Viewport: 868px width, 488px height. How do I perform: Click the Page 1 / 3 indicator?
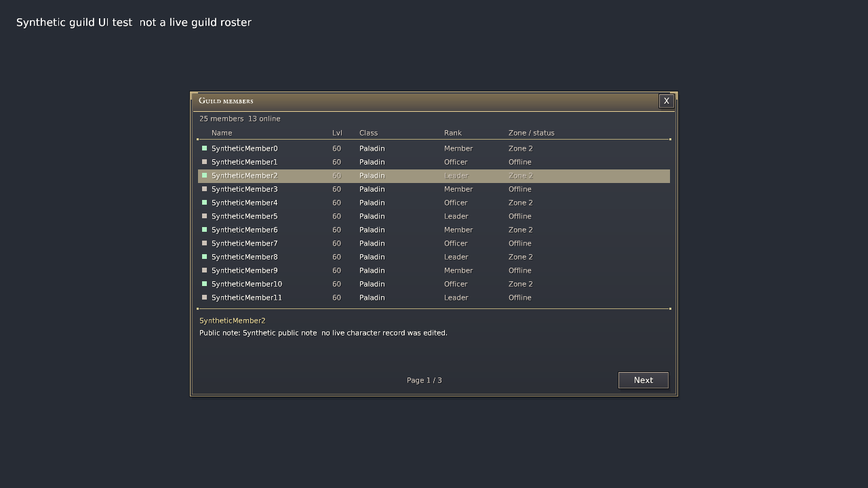(x=425, y=380)
